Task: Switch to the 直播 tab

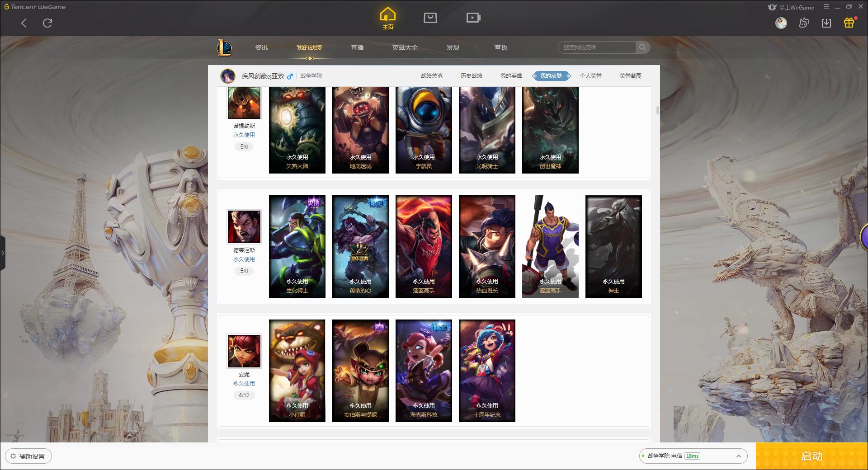Action: (357, 47)
